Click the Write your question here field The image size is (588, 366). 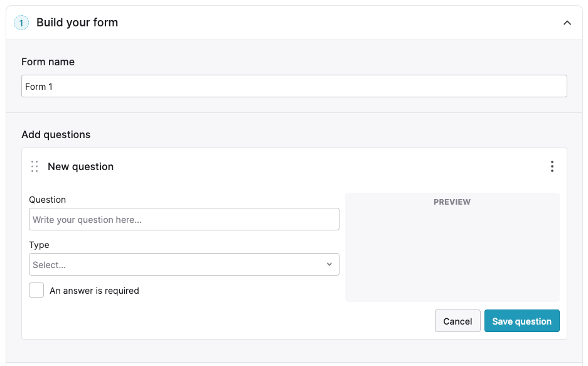click(x=184, y=219)
